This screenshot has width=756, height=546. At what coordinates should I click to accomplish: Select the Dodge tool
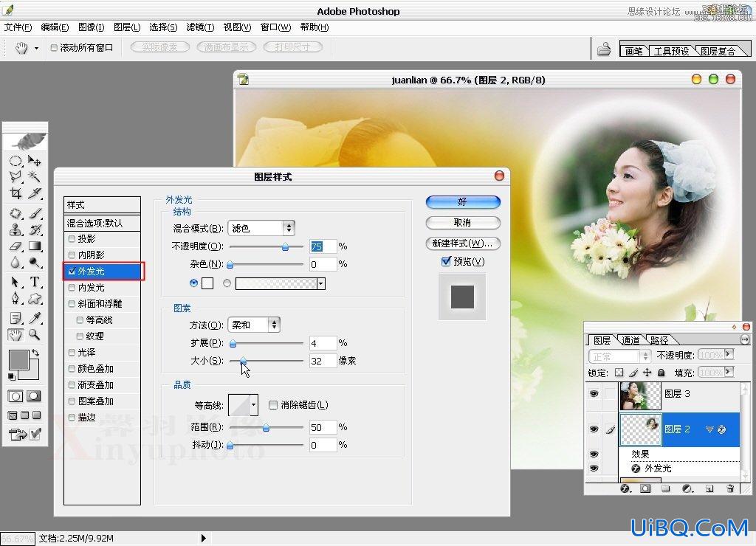click(35, 263)
